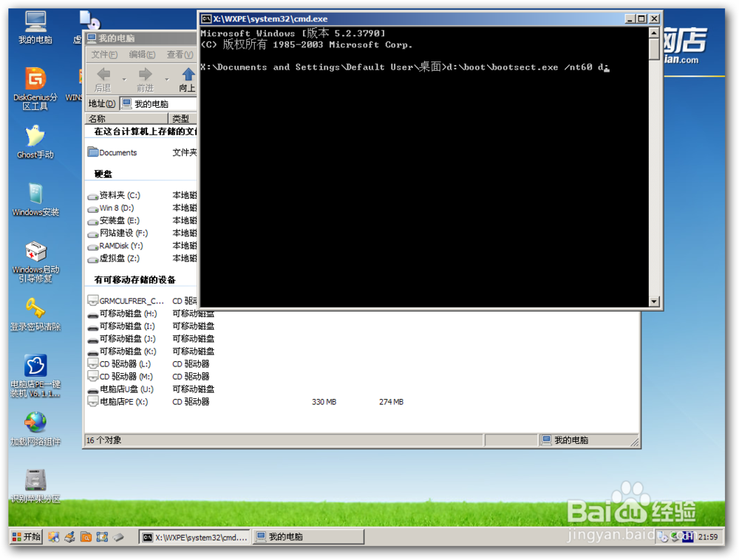This screenshot has width=739, height=560.
Task: Select 电脑店PE (X:) entry
Action: (x=118, y=402)
